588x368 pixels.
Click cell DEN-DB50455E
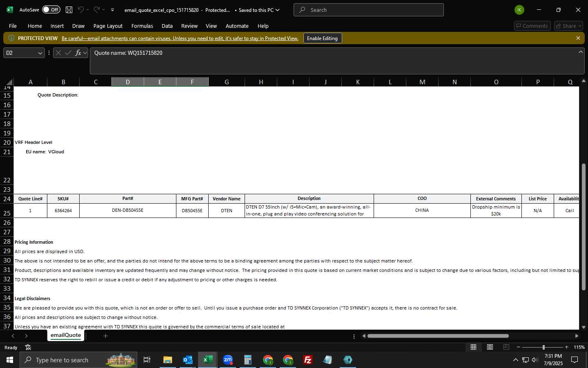pyautogui.click(x=128, y=211)
